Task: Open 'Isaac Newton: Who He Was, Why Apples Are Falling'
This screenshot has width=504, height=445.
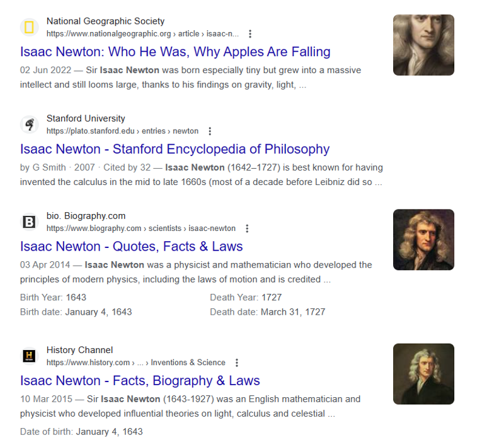Action: pyautogui.click(x=175, y=52)
